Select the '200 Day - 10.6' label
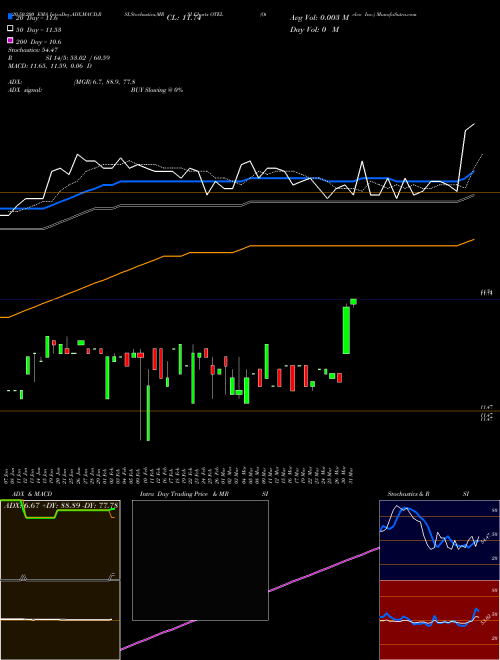 tap(38, 42)
